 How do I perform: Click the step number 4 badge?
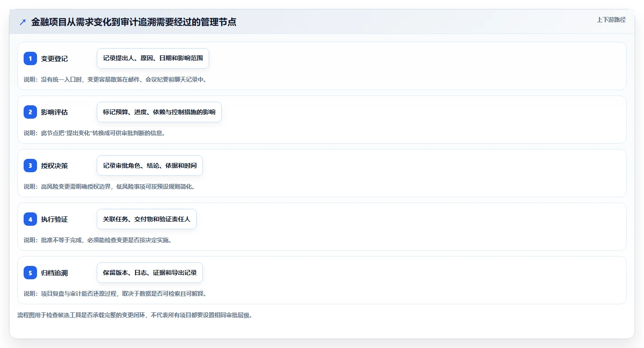[x=30, y=219]
